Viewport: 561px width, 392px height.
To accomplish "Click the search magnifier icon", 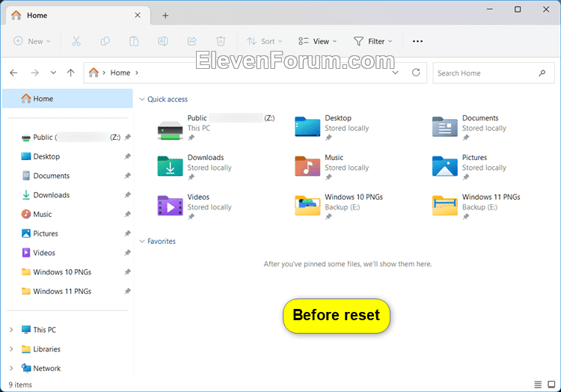I will (x=542, y=73).
